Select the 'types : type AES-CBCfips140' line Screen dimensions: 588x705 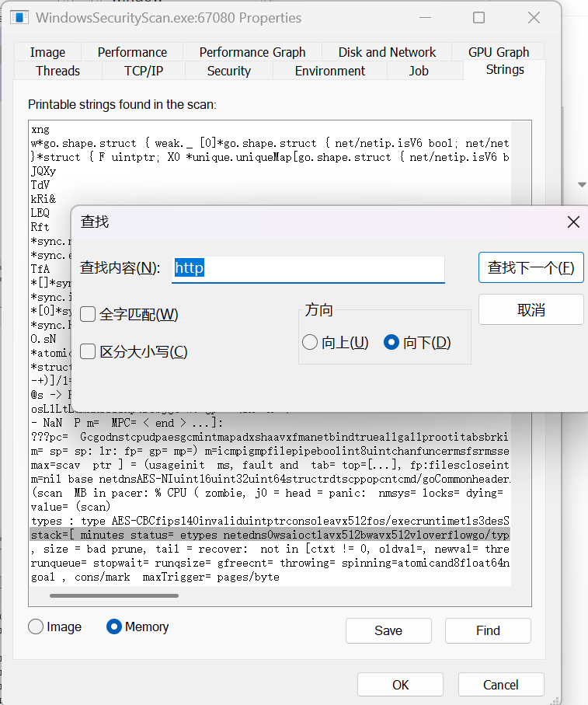(x=270, y=521)
